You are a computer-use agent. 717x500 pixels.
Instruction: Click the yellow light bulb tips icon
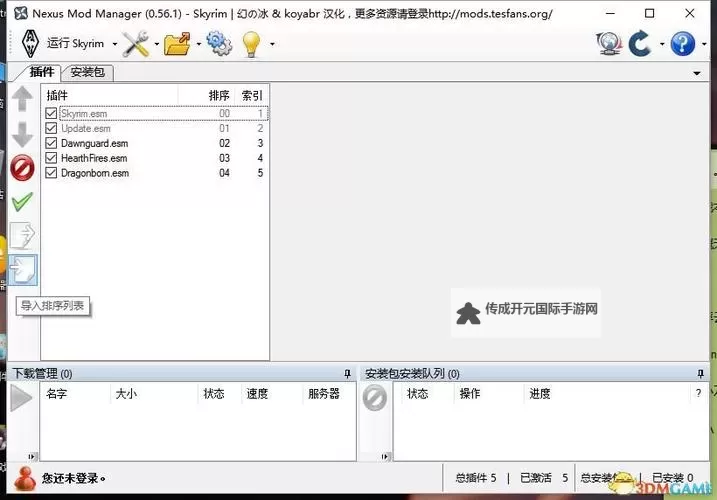pos(251,44)
